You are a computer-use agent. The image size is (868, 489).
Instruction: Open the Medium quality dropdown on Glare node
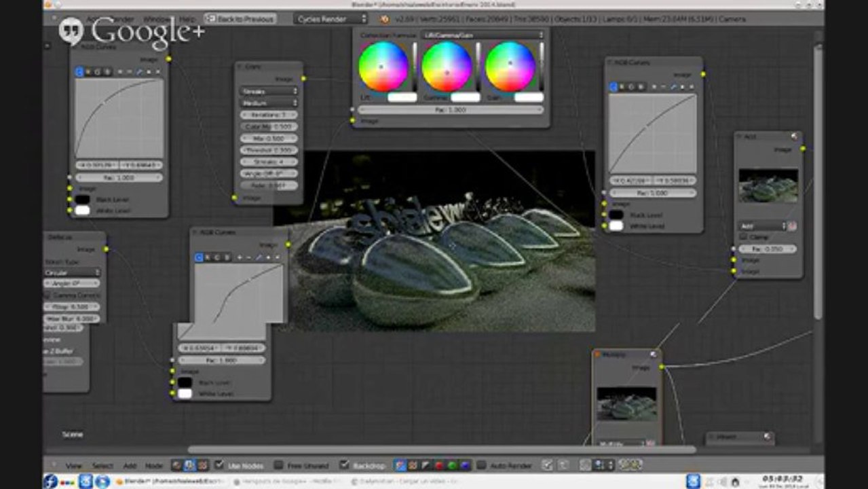269,103
